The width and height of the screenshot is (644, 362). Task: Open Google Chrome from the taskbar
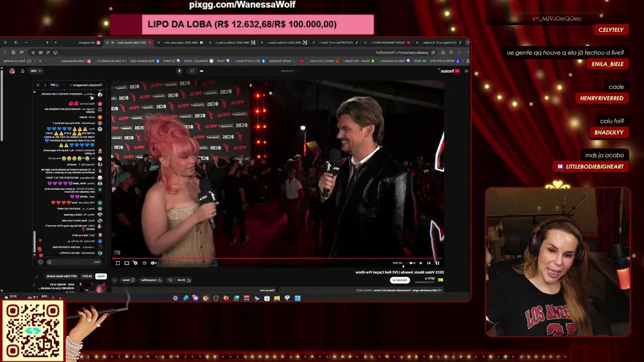tap(206, 298)
